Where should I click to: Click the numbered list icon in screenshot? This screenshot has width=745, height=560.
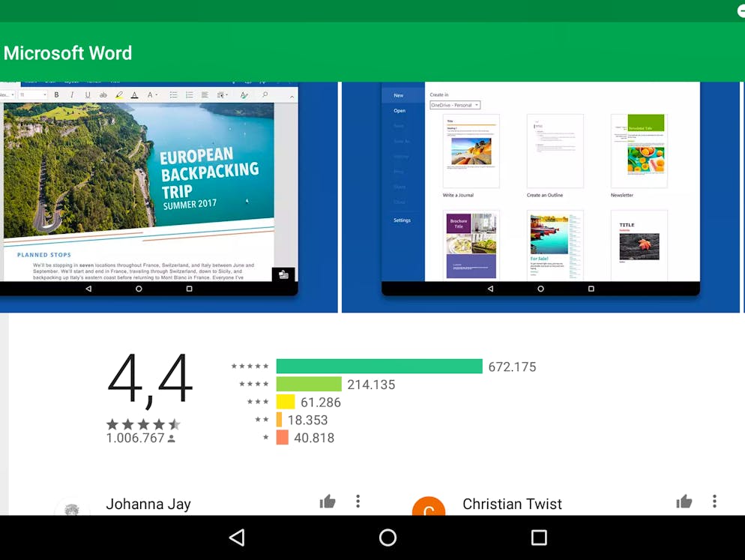[x=189, y=95]
